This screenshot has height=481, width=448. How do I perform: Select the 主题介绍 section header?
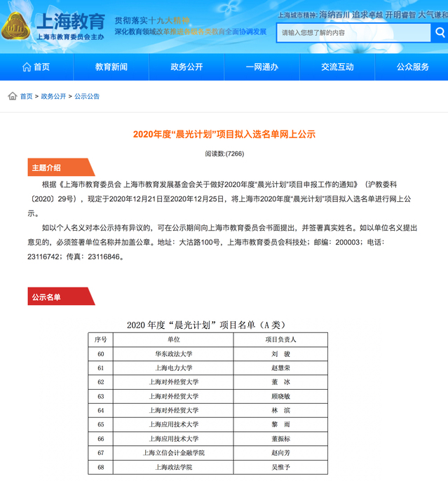(x=47, y=168)
